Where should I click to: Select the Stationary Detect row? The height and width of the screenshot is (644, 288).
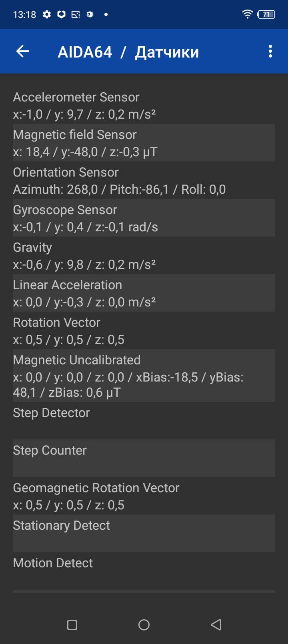coord(144,533)
